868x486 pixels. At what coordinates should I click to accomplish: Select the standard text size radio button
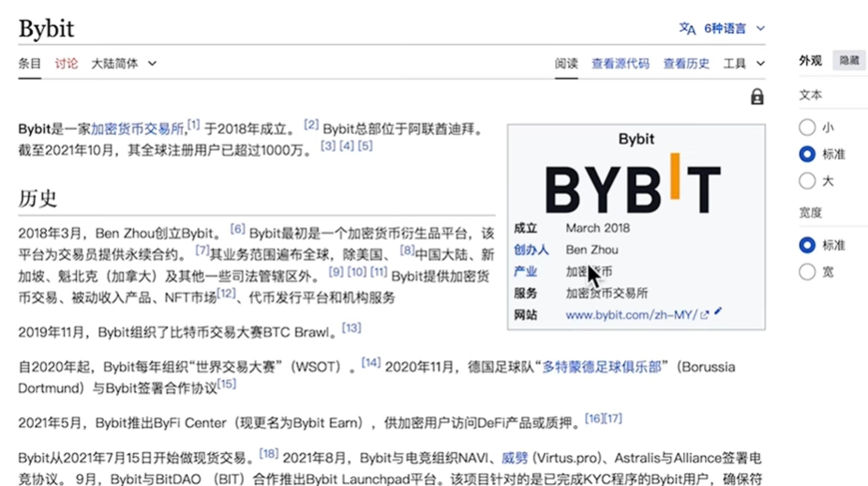807,154
